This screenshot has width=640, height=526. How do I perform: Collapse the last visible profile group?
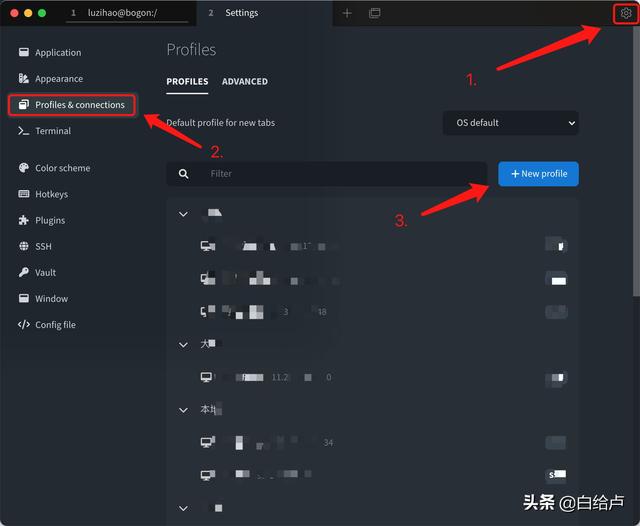click(183, 508)
